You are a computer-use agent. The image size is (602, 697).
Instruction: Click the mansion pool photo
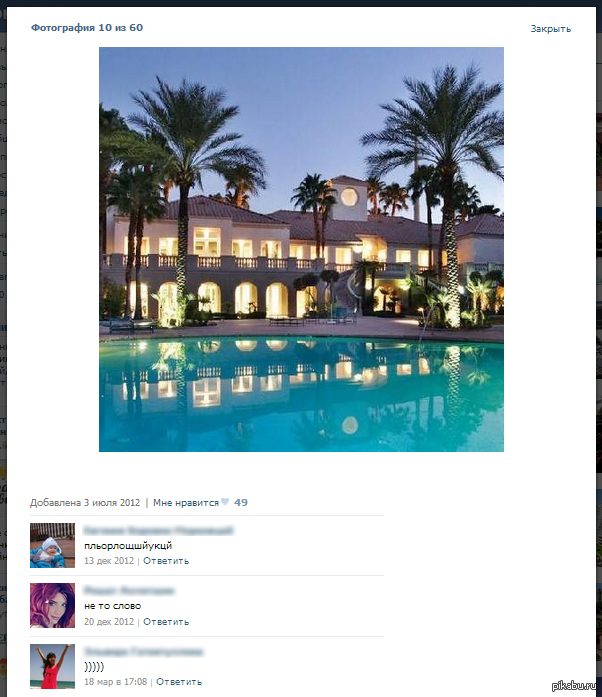pos(301,249)
